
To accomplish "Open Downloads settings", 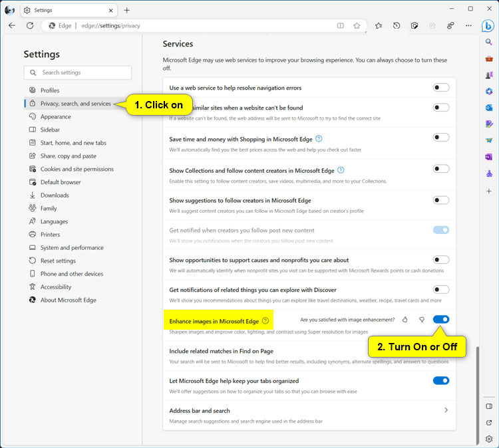I will 79,195.
